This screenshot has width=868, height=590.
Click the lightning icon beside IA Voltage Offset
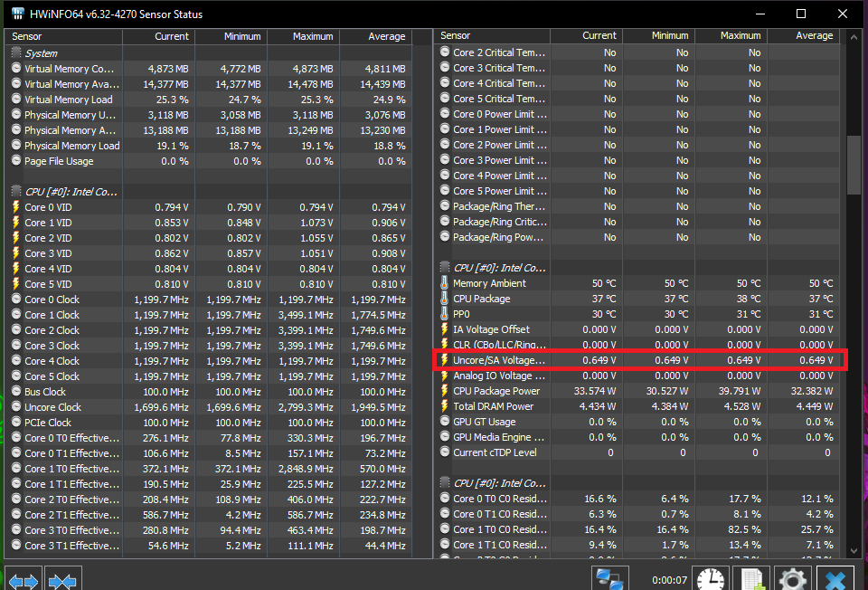tap(444, 329)
